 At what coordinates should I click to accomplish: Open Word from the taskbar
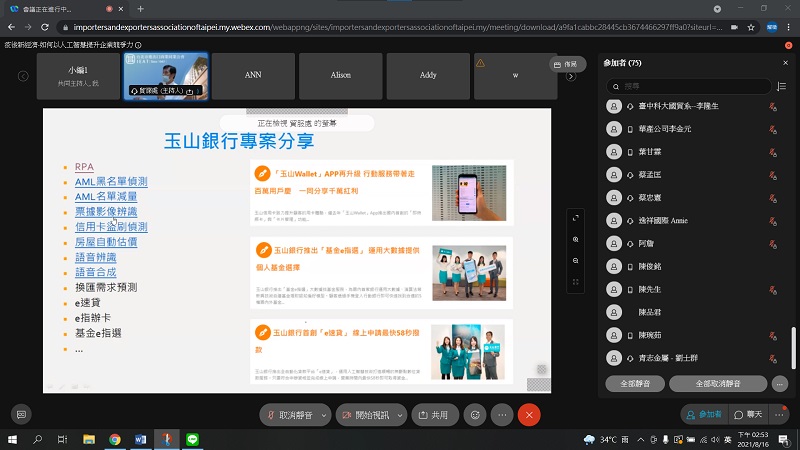pyautogui.click(x=140, y=439)
